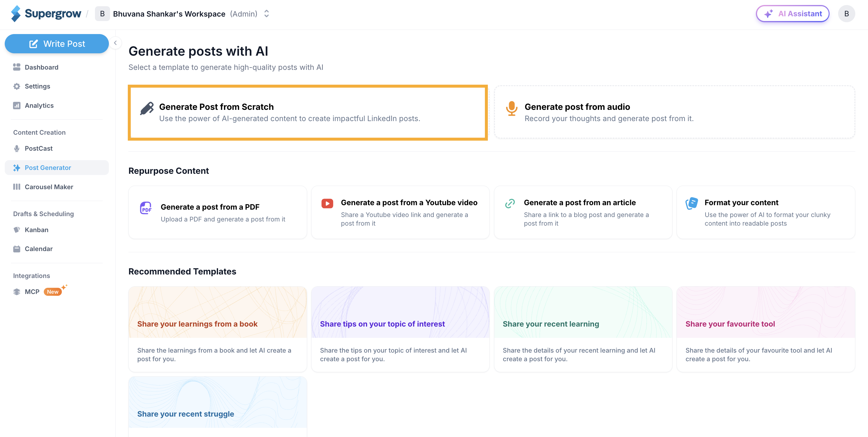Open the AI Assistant
This screenshot has width=868, height=437.
793,14
